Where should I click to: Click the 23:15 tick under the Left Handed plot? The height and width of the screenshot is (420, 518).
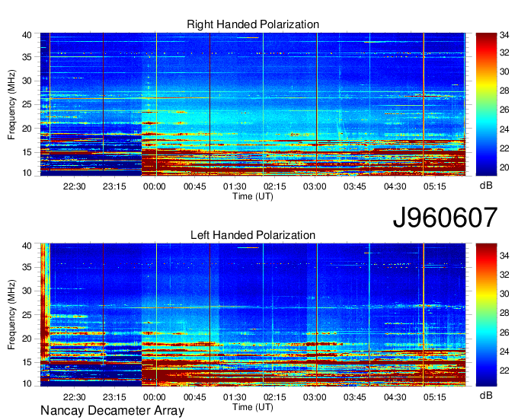114,397
